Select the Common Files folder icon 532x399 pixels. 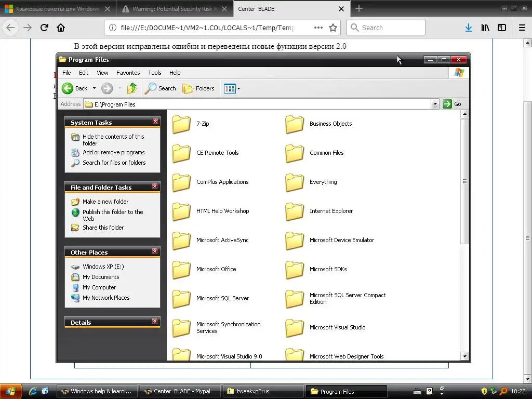click(295, 153)
